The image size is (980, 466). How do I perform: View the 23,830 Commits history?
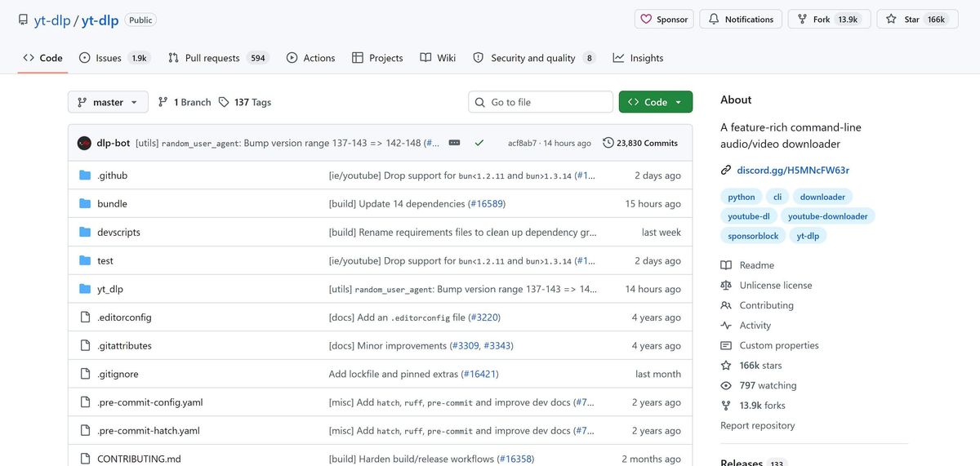(x=640, y=143)
